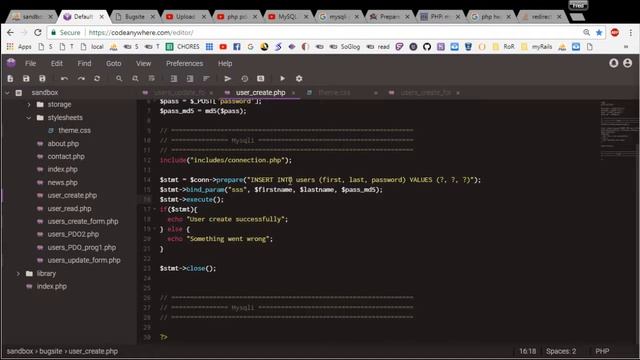Open the SoGlog bookmark

point(345,47)
